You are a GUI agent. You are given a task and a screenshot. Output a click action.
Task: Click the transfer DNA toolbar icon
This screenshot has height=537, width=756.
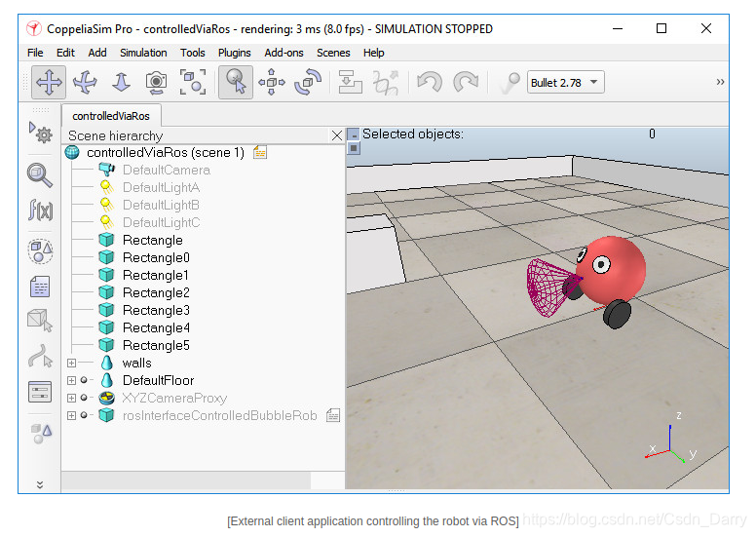[x=386, y=82]
